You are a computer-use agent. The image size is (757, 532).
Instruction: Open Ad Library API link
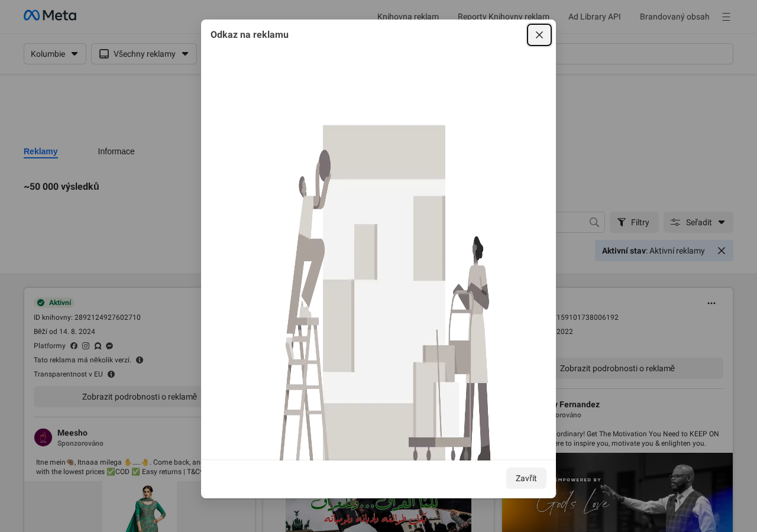point(594,17)
